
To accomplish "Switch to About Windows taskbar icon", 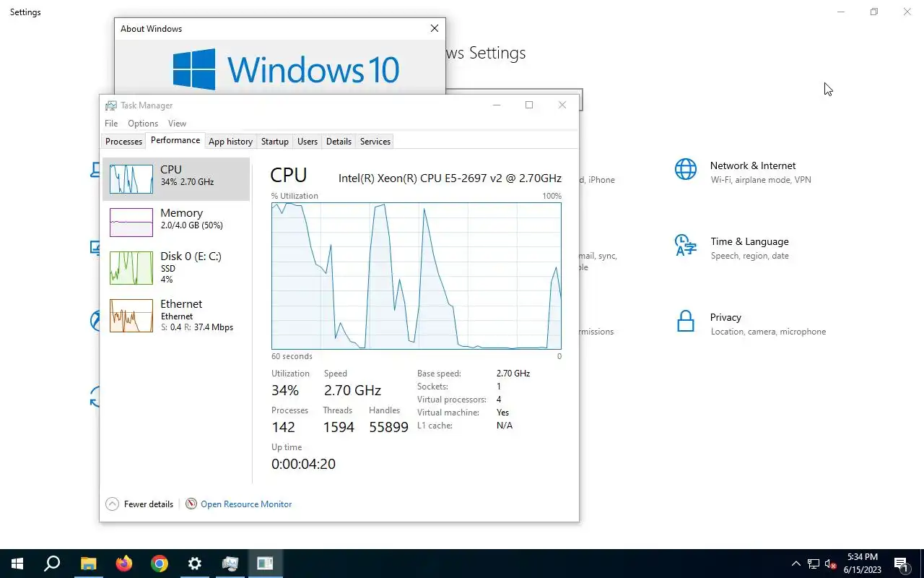I will point(265,564).
